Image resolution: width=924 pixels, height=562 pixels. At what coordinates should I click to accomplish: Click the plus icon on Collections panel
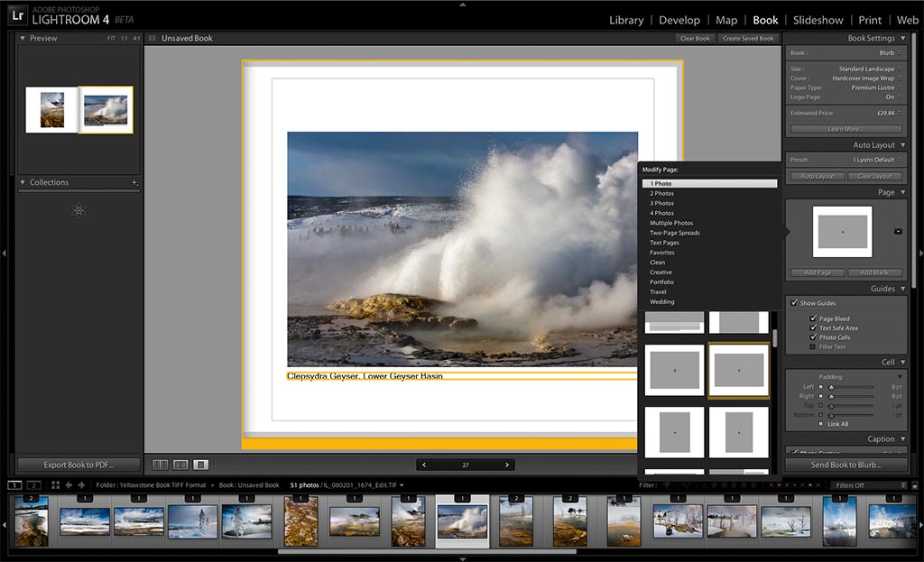click(x=134, y=182)
